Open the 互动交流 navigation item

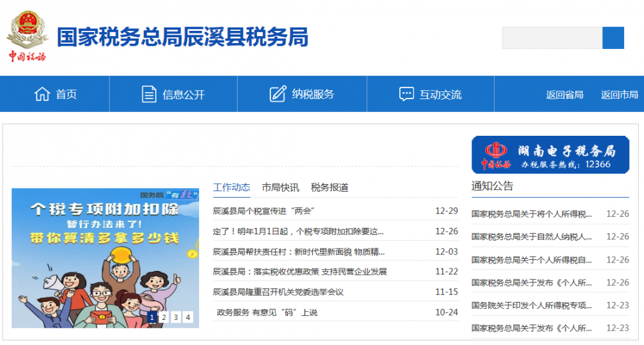click(x=430, y=94)
